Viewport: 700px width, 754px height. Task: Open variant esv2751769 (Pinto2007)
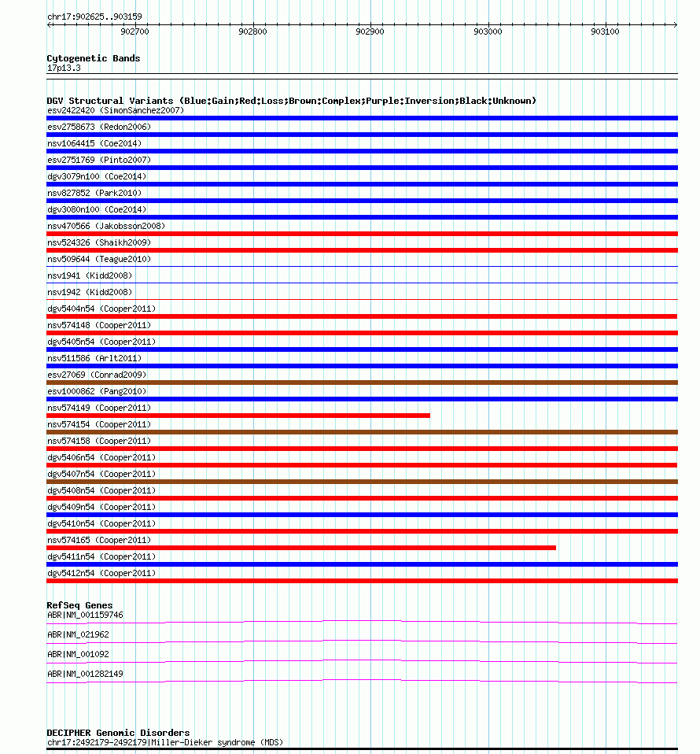[99, 160]
